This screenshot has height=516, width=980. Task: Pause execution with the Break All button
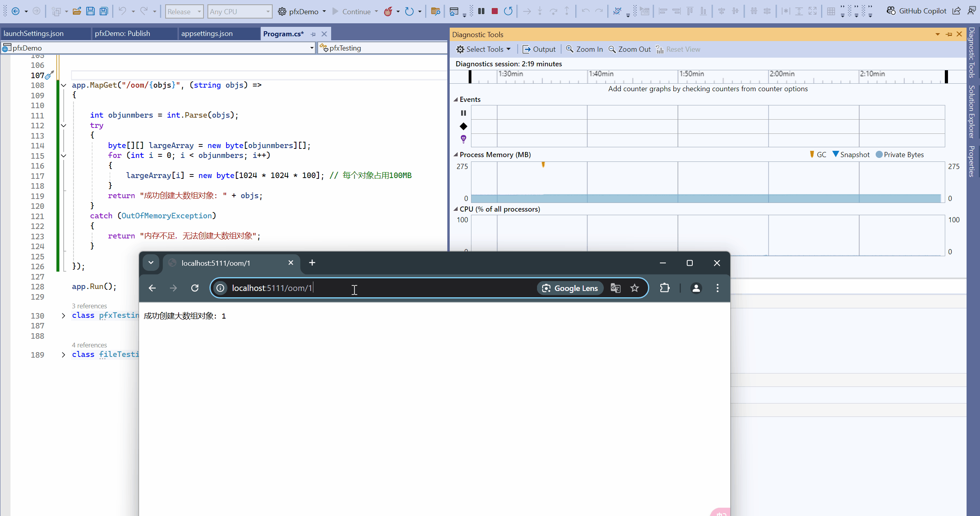[481, 11]
